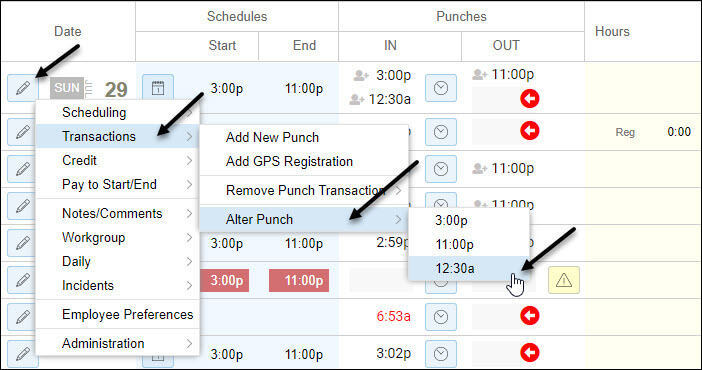The width and height of the screenshot is (702, 370).
Task: Select Add New Punch
Action: click(x=272, y=137)
